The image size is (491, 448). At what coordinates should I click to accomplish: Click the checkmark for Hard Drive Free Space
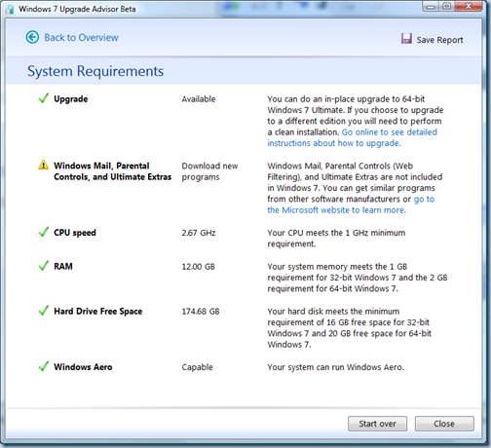[x=44, y=311]
